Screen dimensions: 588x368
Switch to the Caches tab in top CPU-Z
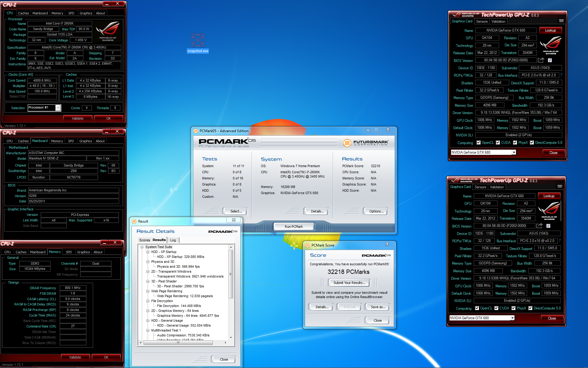[x=23, y=13]
